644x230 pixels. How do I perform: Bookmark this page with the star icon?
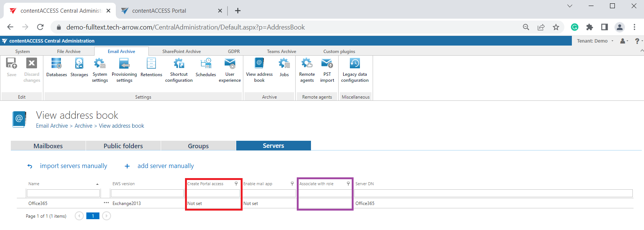pyautogui.click(x=556, y=27)
